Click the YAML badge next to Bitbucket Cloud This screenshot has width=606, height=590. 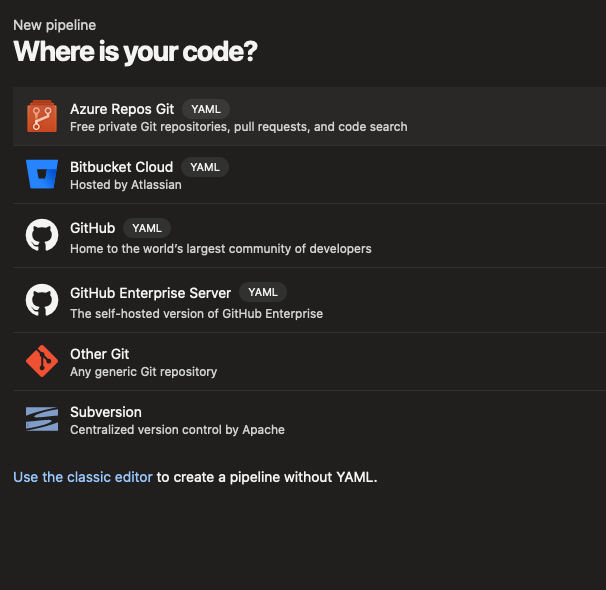point(205,167)
